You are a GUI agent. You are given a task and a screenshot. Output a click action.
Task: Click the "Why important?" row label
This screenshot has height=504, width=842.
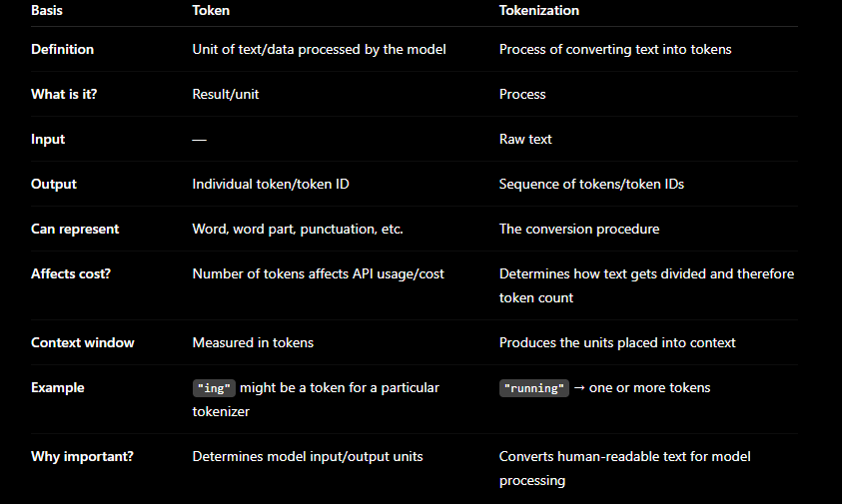[x=82, y=457]
